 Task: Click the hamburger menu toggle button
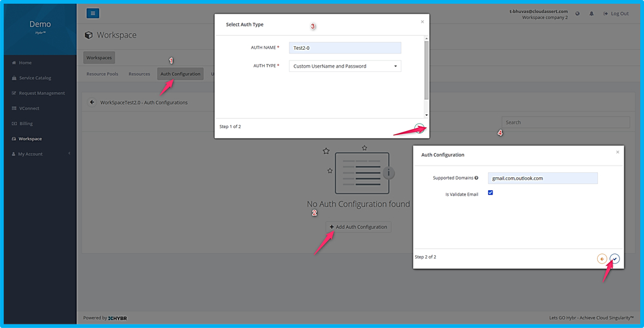coord(93,13)
